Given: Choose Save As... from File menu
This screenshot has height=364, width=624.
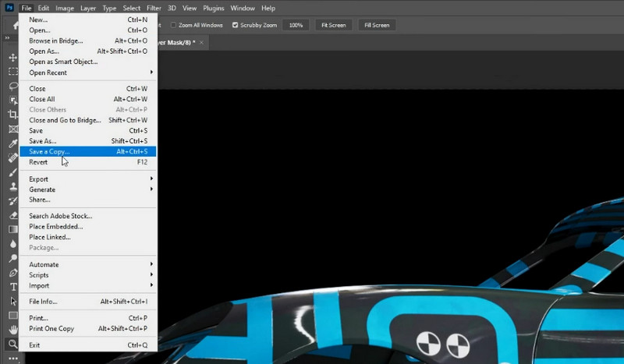Looking at the screenshot, I should tap(88, 141).
